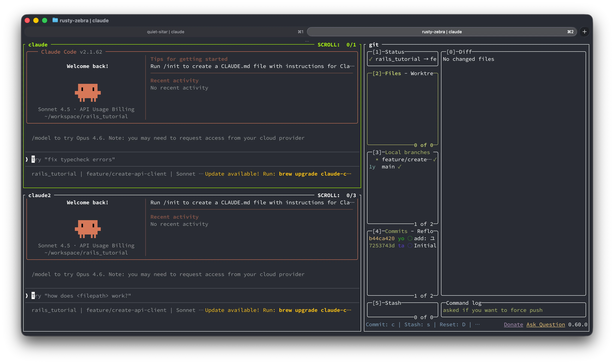The image size is (614, 364).
Task: Click the "0 of 0" counter in Files panel
Action: coord(423,145)
